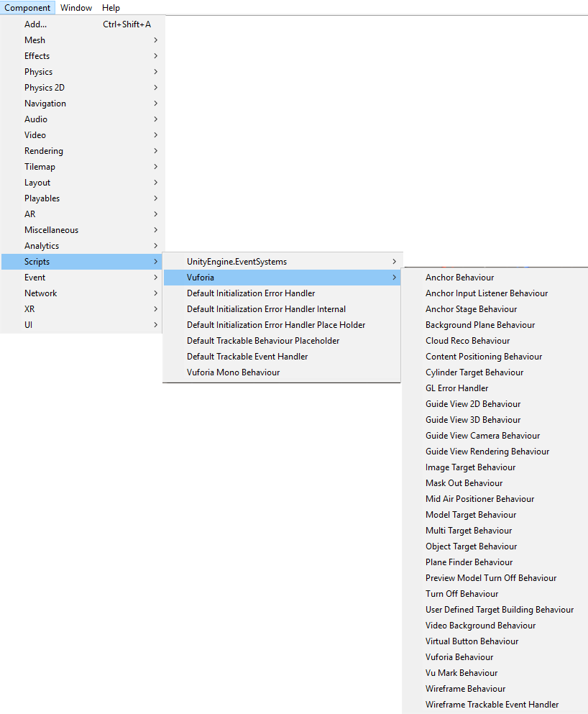Select Guide View Rendering Behaviour

[495, 452]
